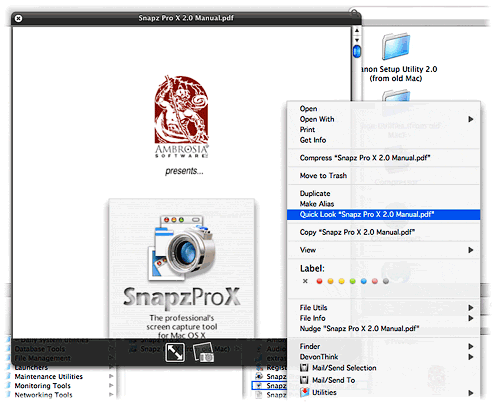Viewport: 495px width, 406px height.
Task: Click the Add to iPhoto camera icon
Action: [x=203, y=353]
